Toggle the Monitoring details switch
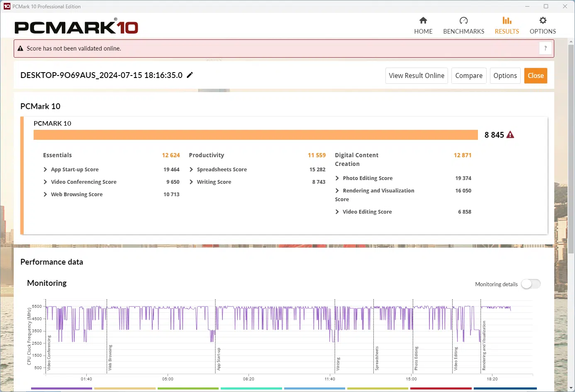This screenshot has width=575, height=392. click(x=531, y=284)
